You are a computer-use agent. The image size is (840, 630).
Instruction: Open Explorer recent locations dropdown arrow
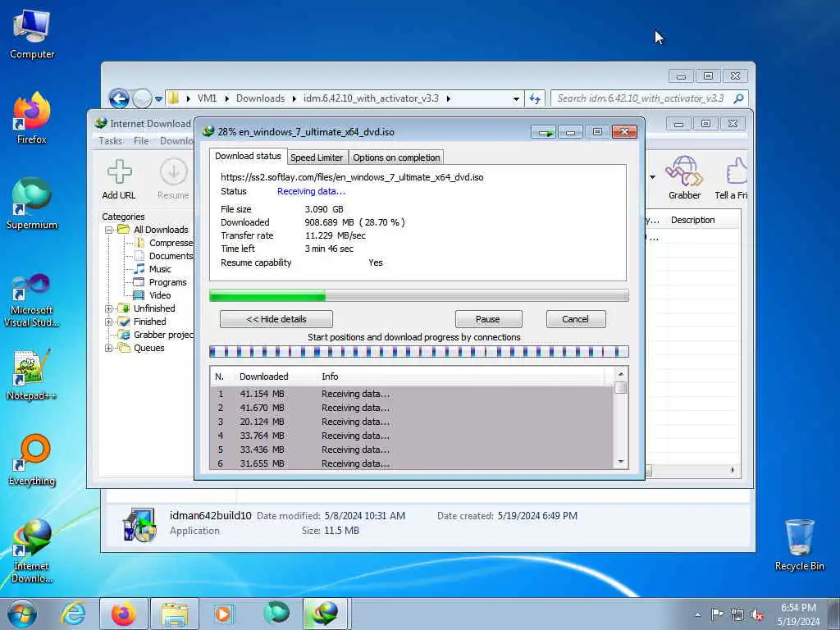point(158,99)
